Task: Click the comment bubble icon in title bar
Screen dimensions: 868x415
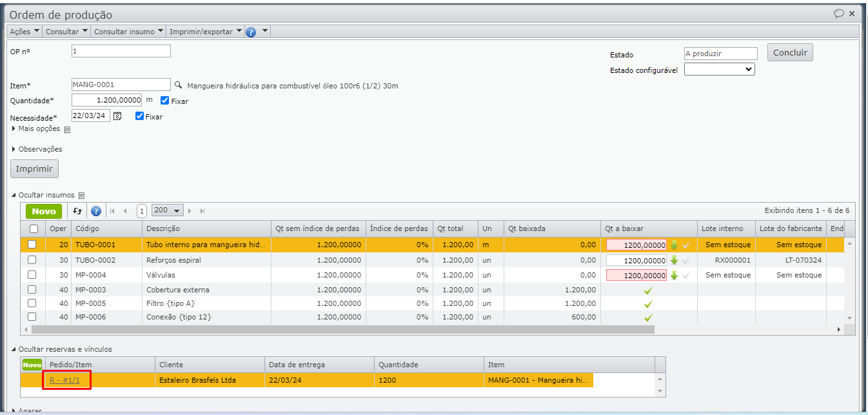Action: [838, 13]
